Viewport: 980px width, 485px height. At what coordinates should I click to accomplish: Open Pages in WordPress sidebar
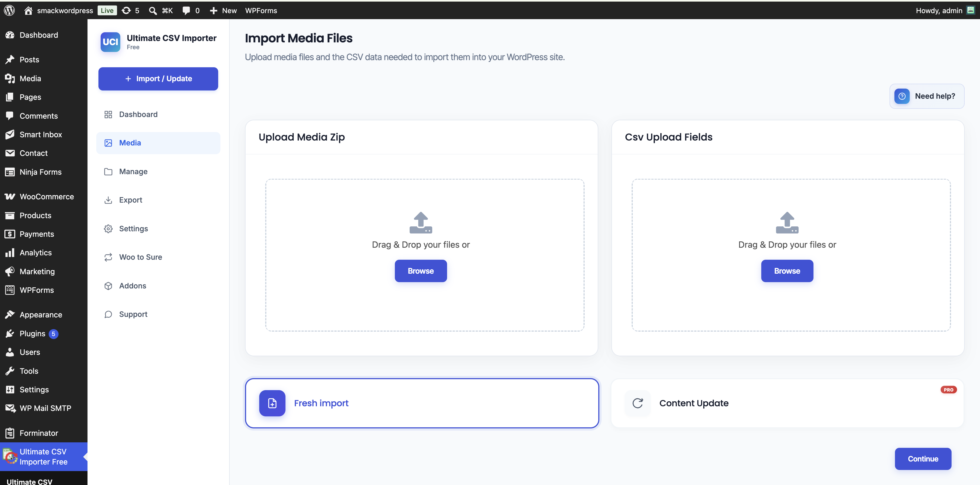[x=44, y=97]
